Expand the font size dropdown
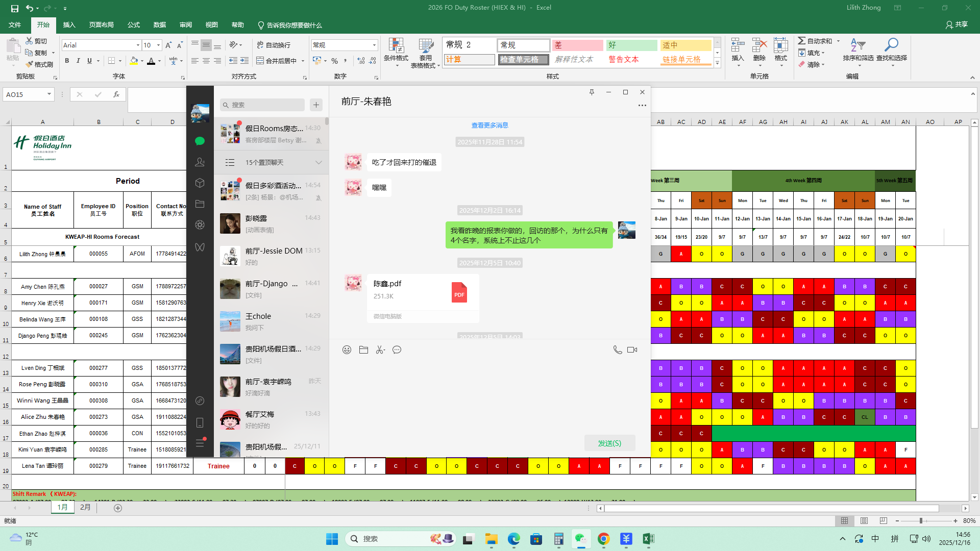980x551 pixels. coord(158,45)
